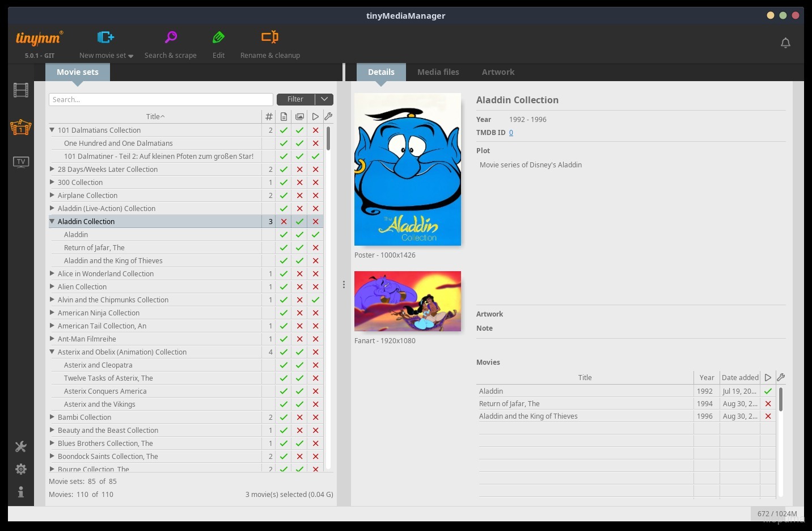Collapse the 101 Dalmatians Collection node
This screenshot has height=531, width=812.
(x=52, y=130)
